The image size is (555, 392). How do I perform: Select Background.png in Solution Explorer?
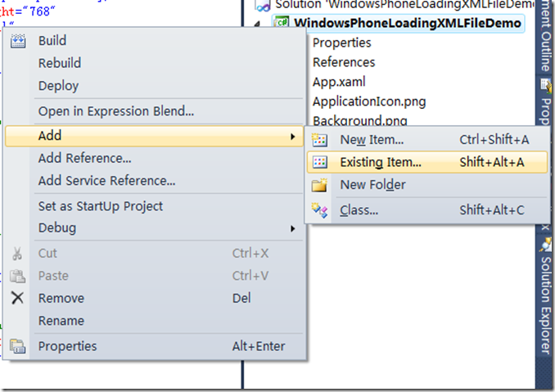click(x=360, y=120)
